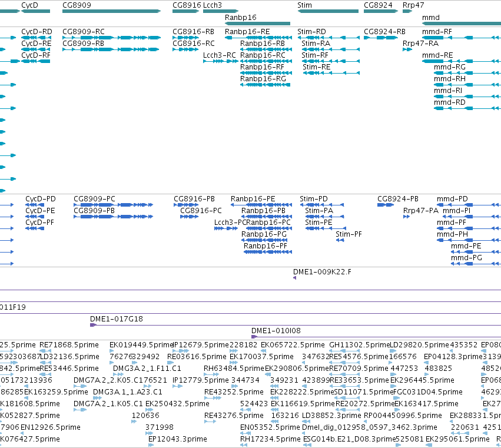The image size is (501, 448).
Task: Select the Ranbp16 gene bar
Action: click(257, 24)
